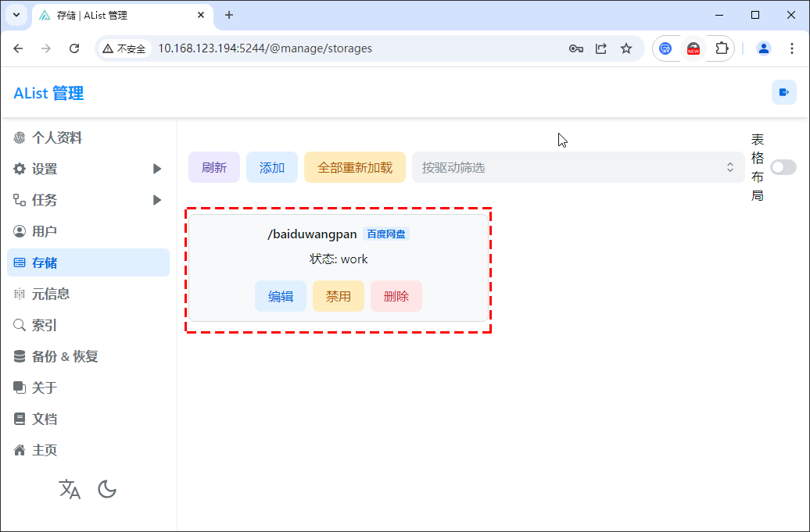Click the 百度网盘 driver badge
This screenshot has height=532, width=810.
pos(386,234)
